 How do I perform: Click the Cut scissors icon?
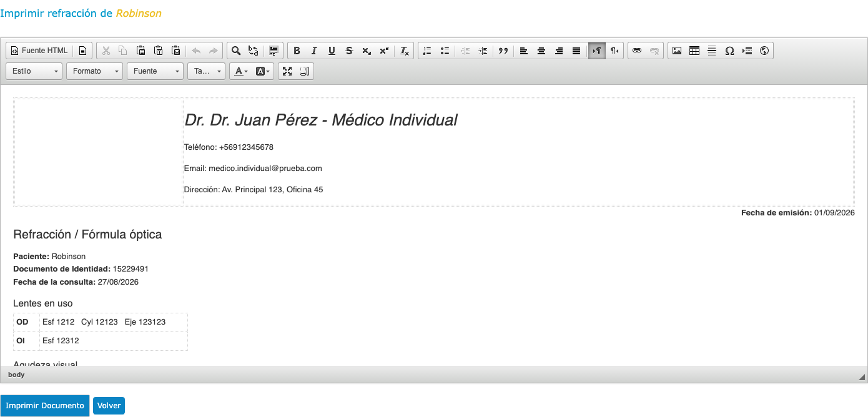click(x=106, y=51)
